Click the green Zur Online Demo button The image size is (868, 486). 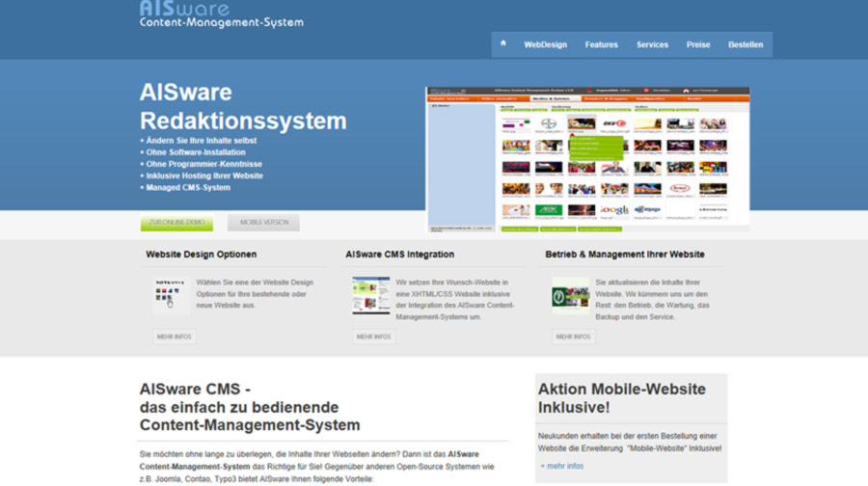point(176,223)
